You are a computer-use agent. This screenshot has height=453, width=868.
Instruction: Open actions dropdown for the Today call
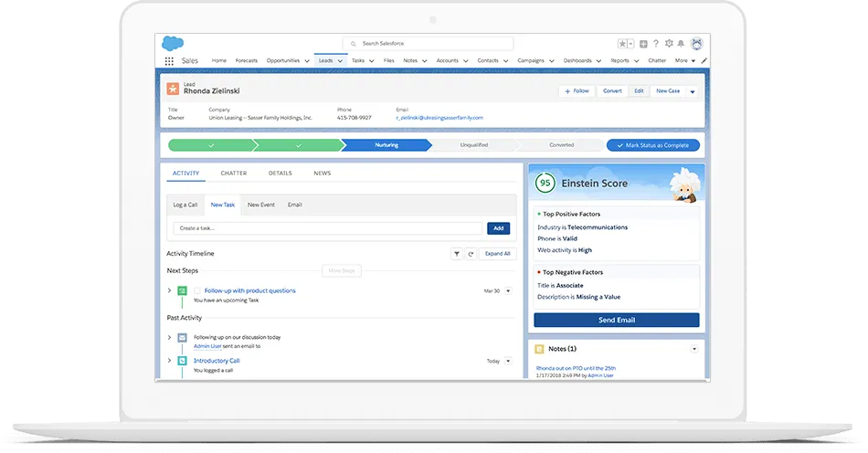click(508, 361)
